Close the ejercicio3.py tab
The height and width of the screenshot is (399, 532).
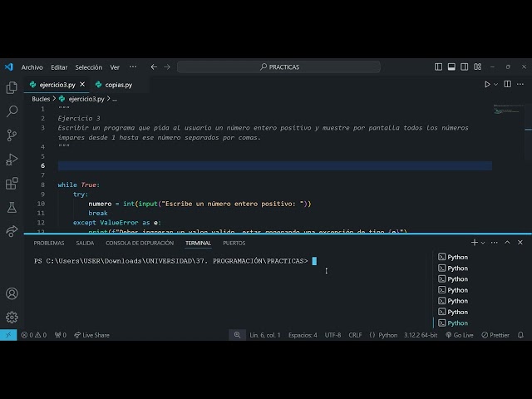pyautogui.click(x=82, y=84)
